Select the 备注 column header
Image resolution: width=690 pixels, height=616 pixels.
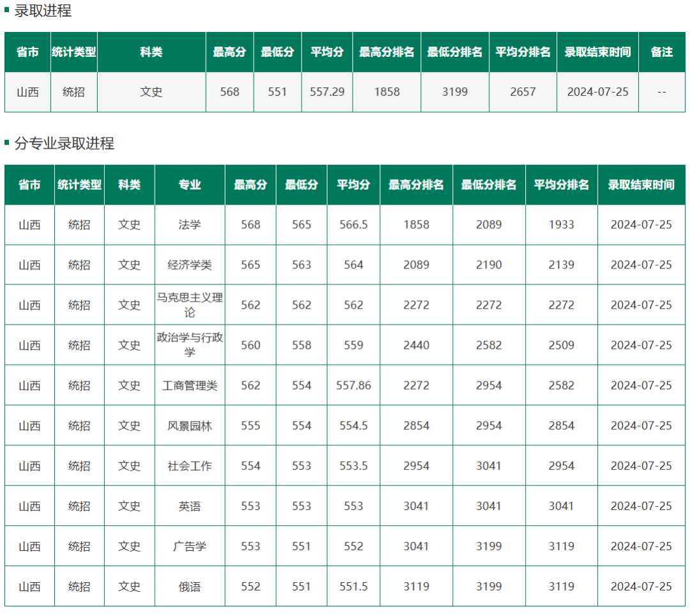point(661,52)
